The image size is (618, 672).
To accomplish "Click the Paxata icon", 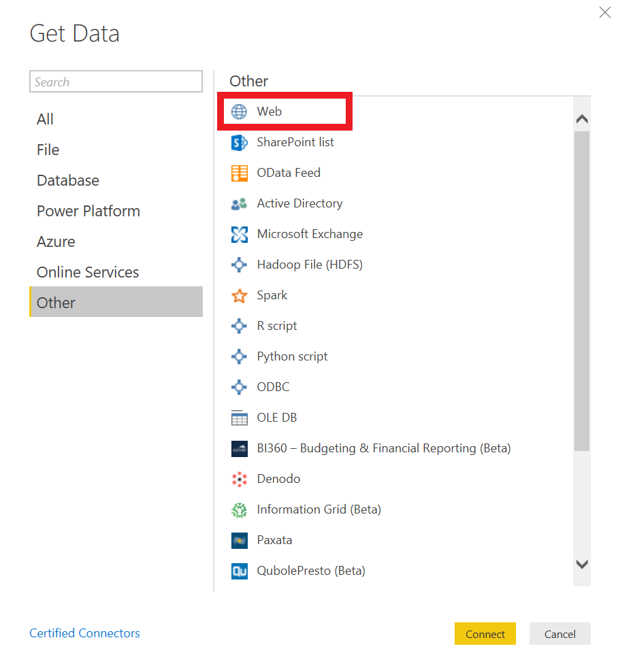I will click(239, 541).
